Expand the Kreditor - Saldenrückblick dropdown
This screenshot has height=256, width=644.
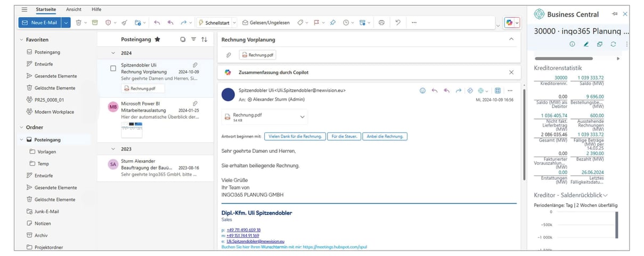coord(605,196)
